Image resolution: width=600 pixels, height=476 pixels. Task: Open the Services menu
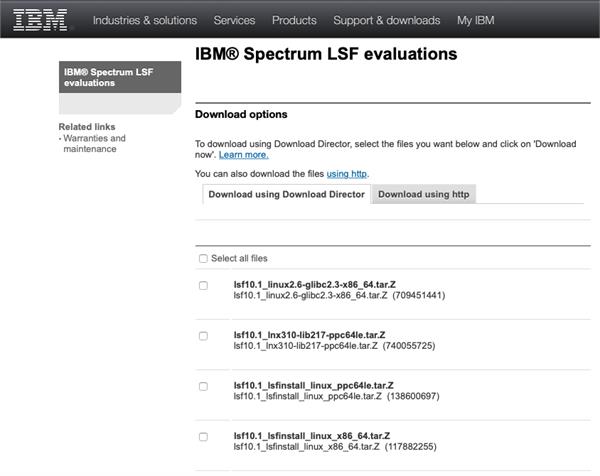coord(234,20)
